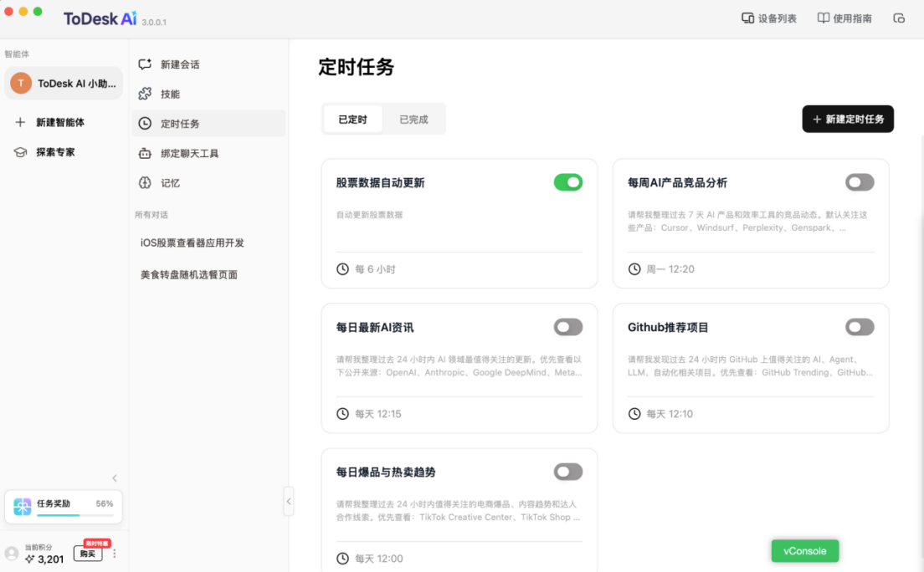Turn on the 每日最新AI资讯 toggle
Image resolution: width=924 pixels, height=572 pixels.
[568, 327]
